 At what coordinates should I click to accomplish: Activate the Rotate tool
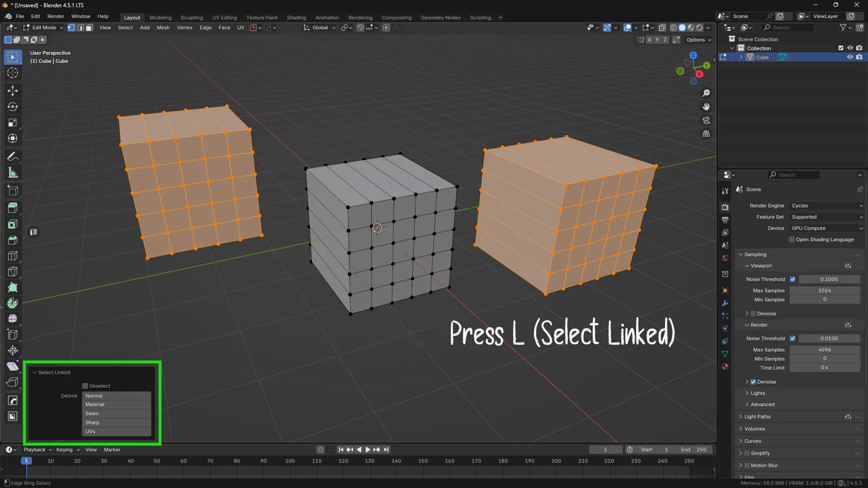coord(12,107)
